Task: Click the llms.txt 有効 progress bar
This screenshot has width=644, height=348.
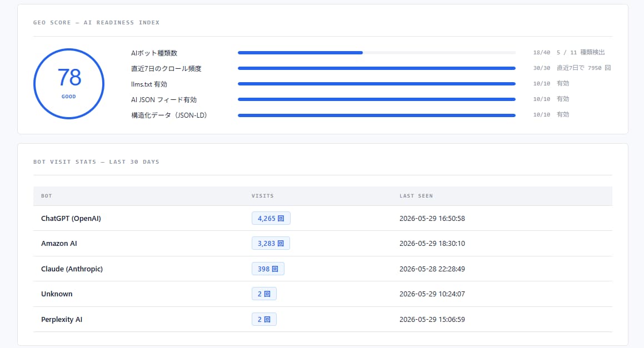Action: click(x=377, y=84)
